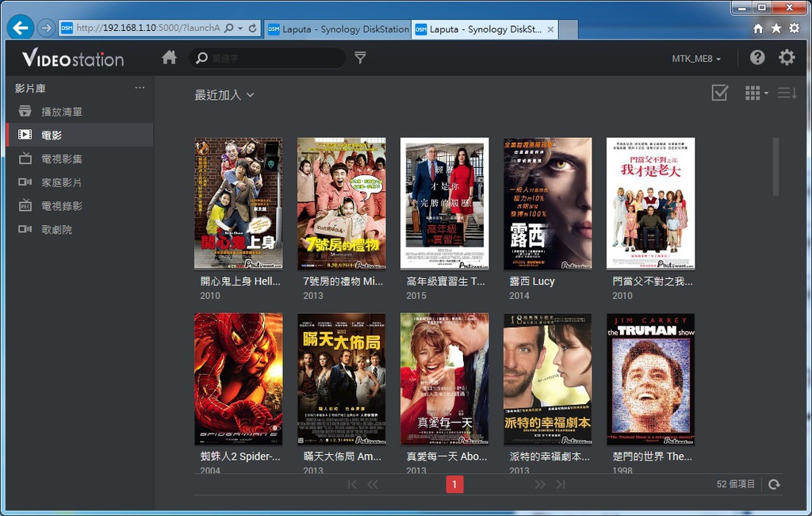The image size is (812, 516).
Task: Open 家庭影片 home videos library
Action: (80, 182)
